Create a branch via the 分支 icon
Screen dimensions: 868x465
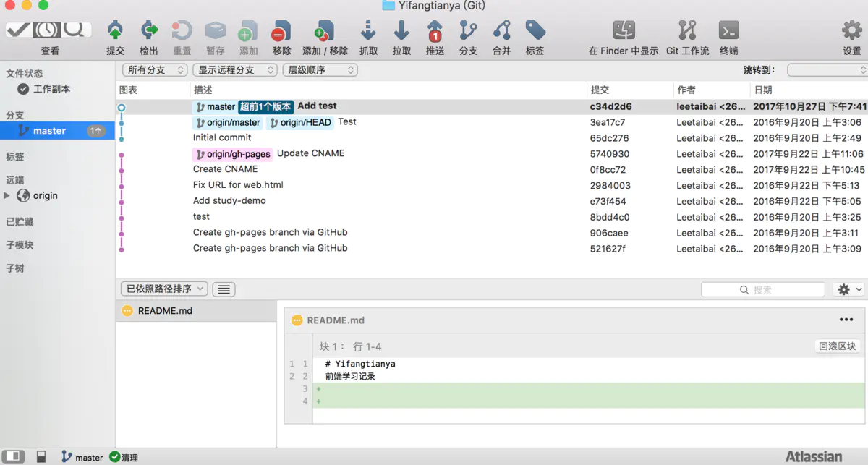point(468,32)
